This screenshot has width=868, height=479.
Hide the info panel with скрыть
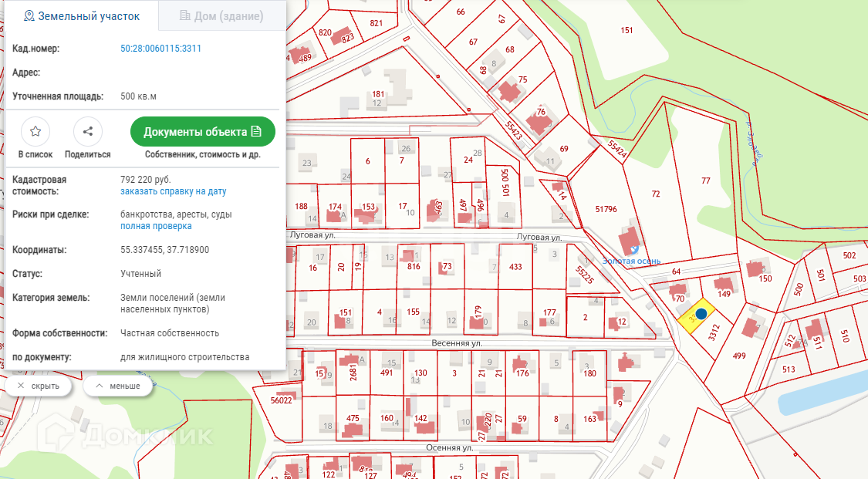pos(39,386)
